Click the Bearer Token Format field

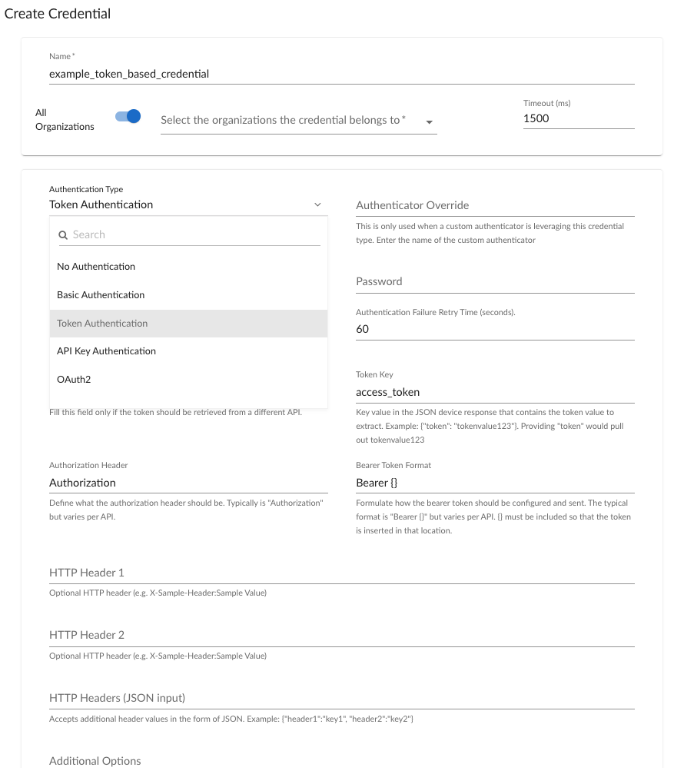[x=495, y=483]
